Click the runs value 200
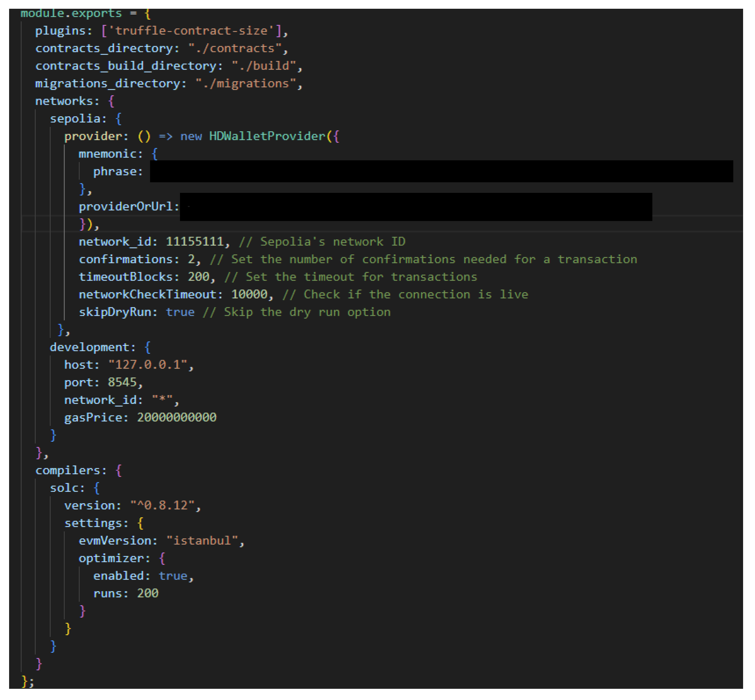Viewport: 755px width, 700px height. 147,593
